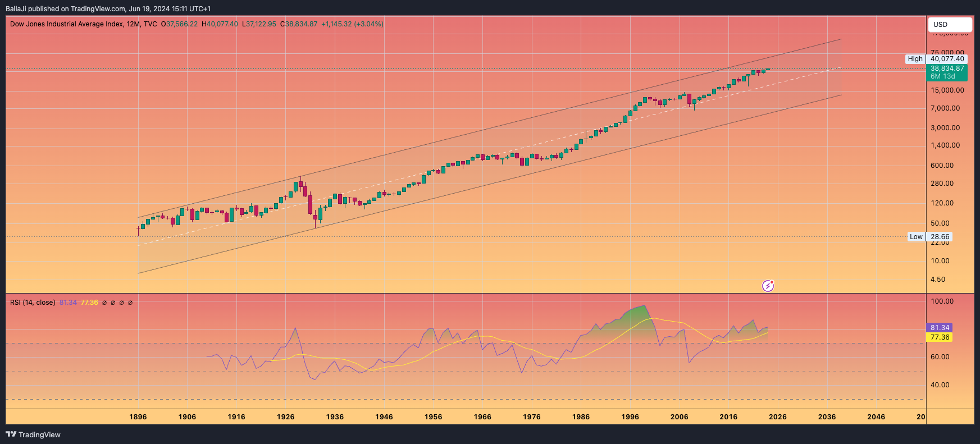
Task: Click the green 38,834.87 current price label
Action: [x=947, y=68]
